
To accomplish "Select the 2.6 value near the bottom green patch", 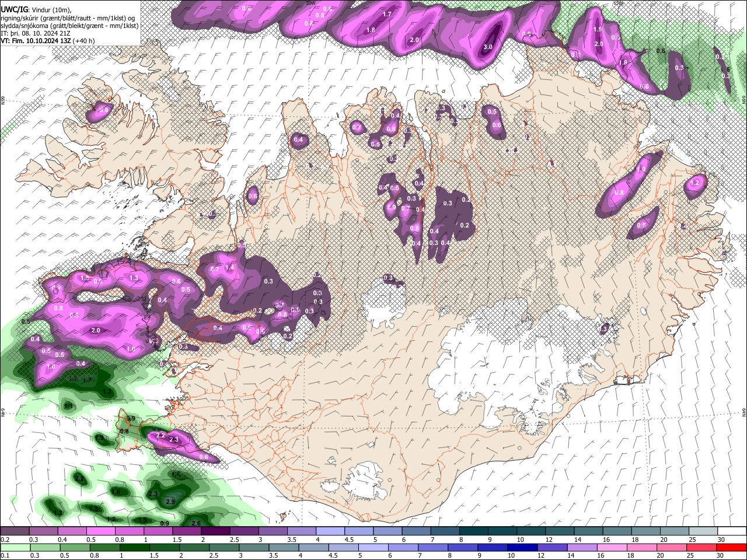I will click(196, 523).
